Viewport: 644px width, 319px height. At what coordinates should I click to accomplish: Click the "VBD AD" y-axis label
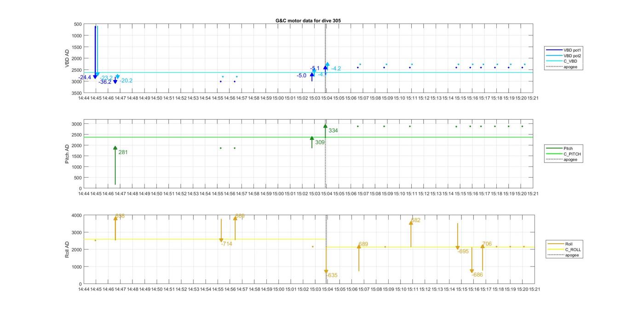pyautogui.click(x=67, y=58)
